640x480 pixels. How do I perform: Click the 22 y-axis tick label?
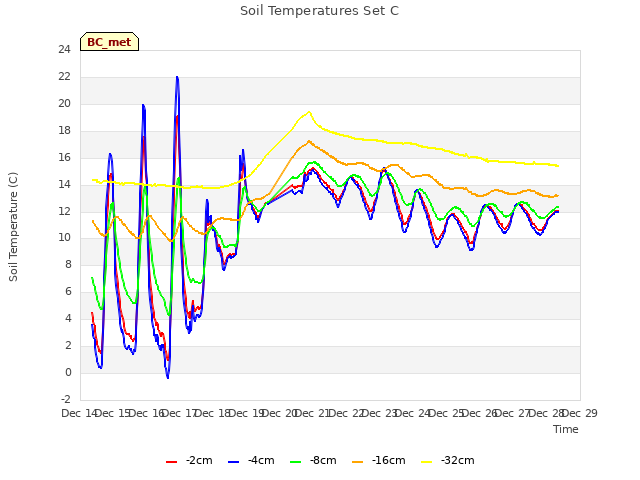(64, 77)
